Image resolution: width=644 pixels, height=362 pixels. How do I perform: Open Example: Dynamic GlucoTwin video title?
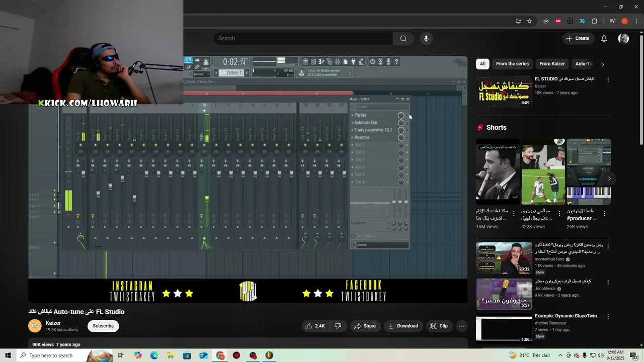tap(566, 316)
